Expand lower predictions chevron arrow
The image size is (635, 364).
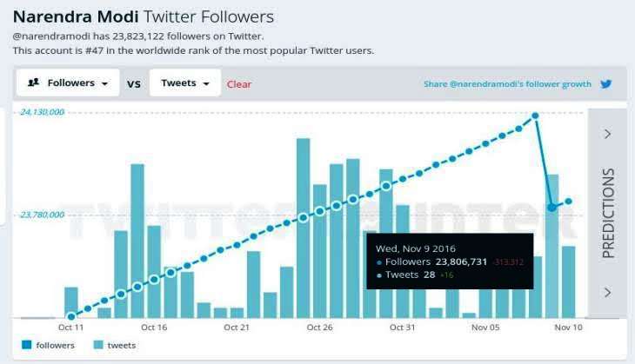pos(607,293)
